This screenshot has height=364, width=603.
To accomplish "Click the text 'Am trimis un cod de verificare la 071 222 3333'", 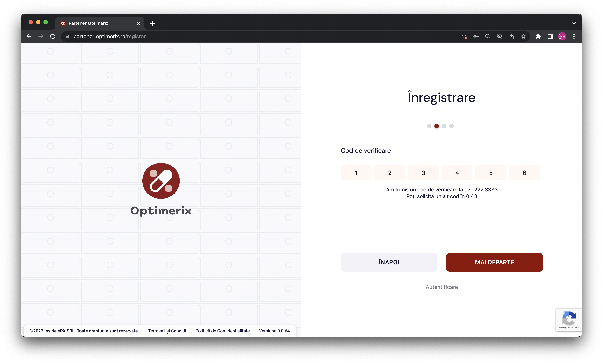I will [442, 190].
